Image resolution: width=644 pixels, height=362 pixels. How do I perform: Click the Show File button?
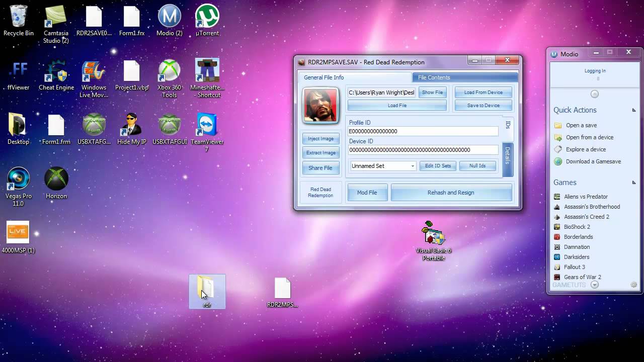pyautogui.click(x=433, y=93)
